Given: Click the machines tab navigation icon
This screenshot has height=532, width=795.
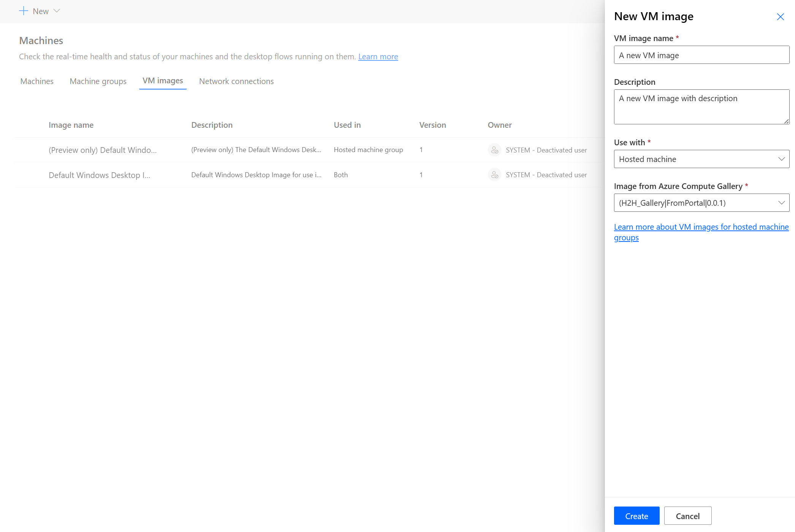Looking at the screenshot, I should click(37, 81).
